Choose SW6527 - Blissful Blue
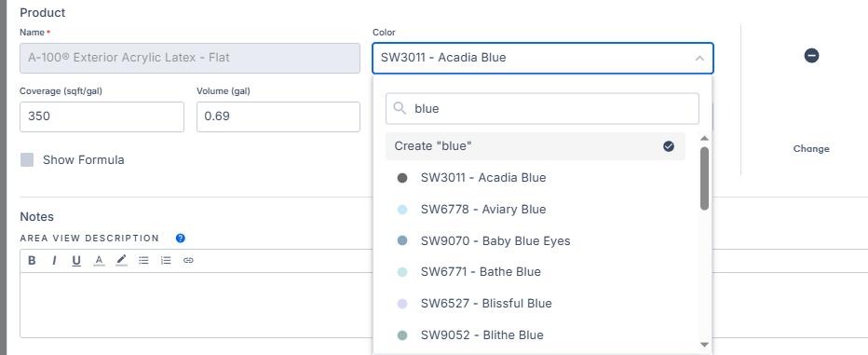Screen dimensions: 868x355 [x=536, y=304]
